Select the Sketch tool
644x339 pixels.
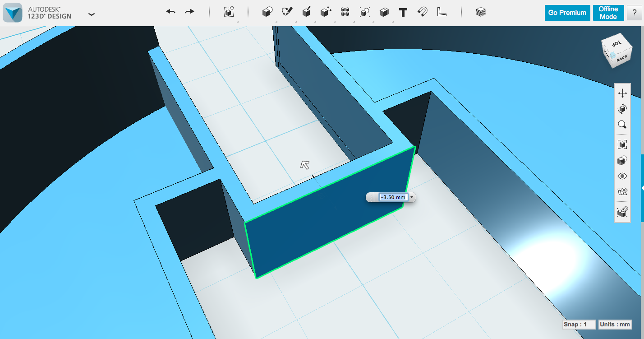coord(286,12)
